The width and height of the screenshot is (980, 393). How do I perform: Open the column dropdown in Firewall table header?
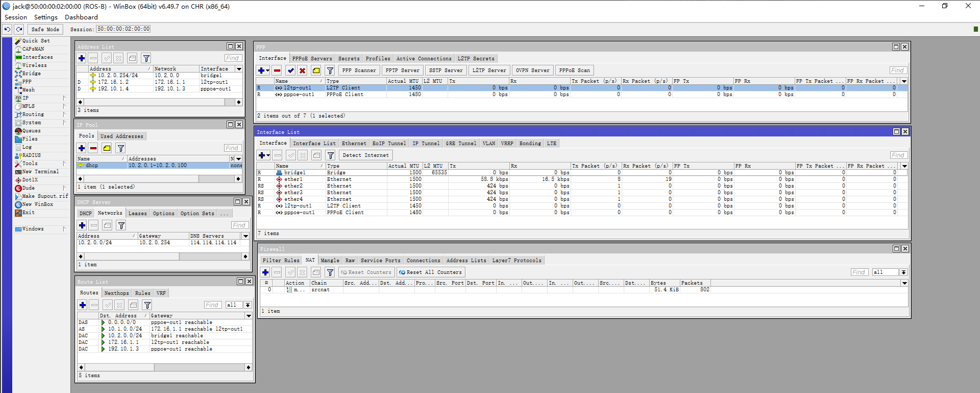905,283
